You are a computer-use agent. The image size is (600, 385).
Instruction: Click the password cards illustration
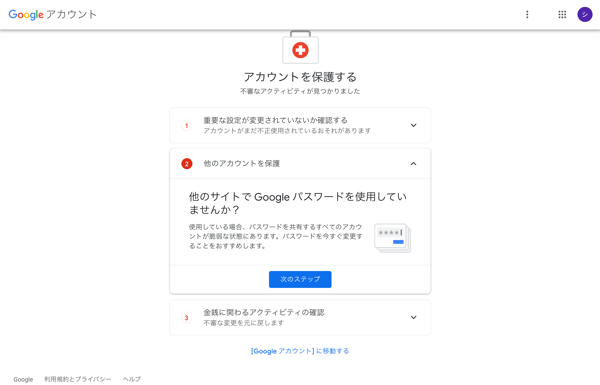[392, 238]
